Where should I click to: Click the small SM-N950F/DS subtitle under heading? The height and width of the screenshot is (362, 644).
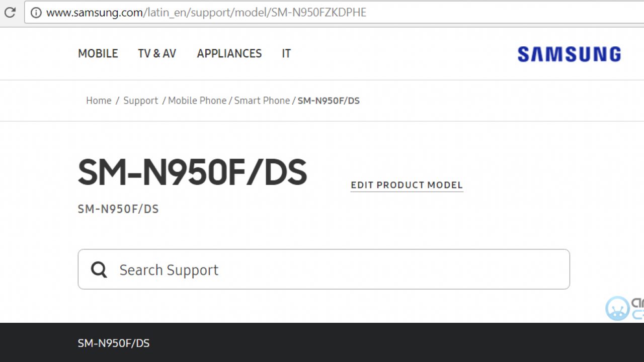[118, 209]
